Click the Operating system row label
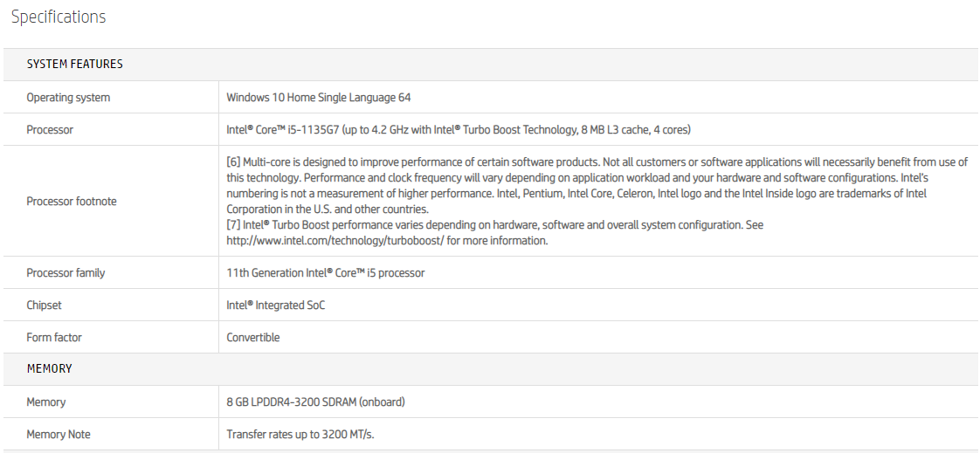The image size is (980, 453). (68, 98)
